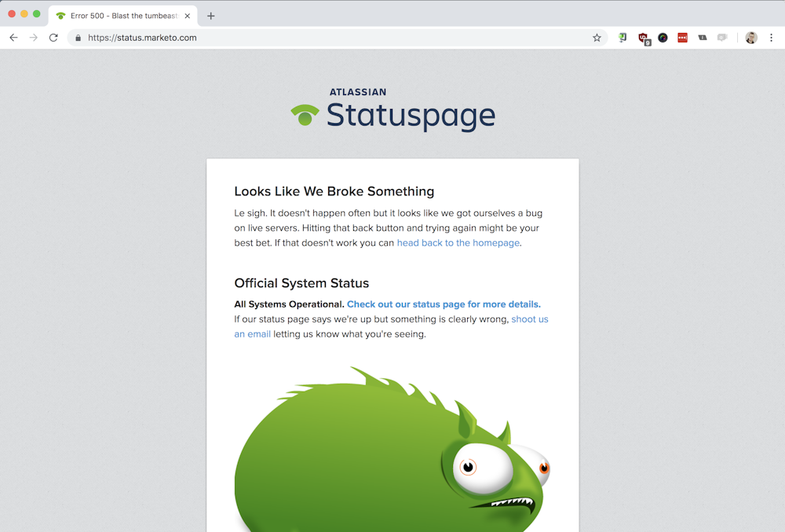Open the Chrome profile avatar
The width and height of the screenshot is (785, 532).
pyautogui.click(x=751, y=38)
